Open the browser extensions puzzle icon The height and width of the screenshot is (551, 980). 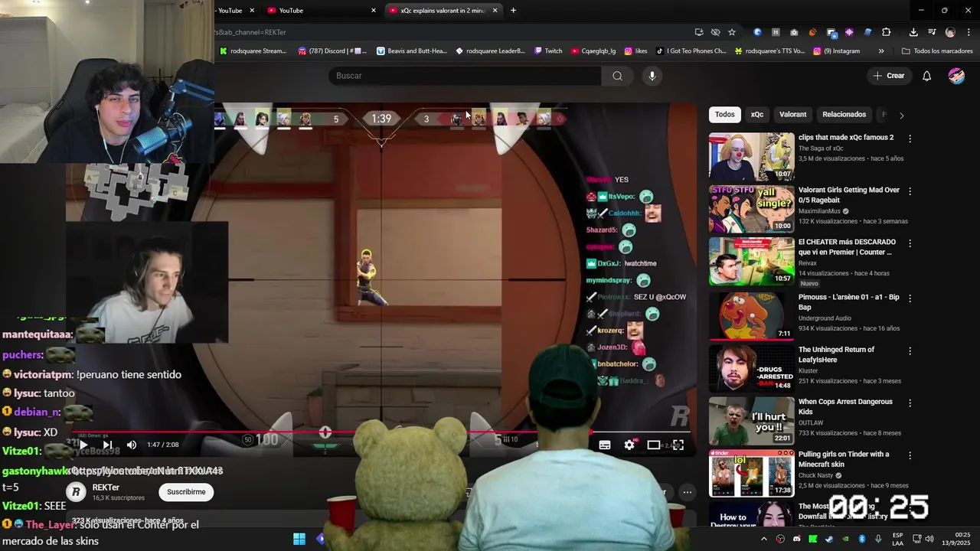coord(886,32)
